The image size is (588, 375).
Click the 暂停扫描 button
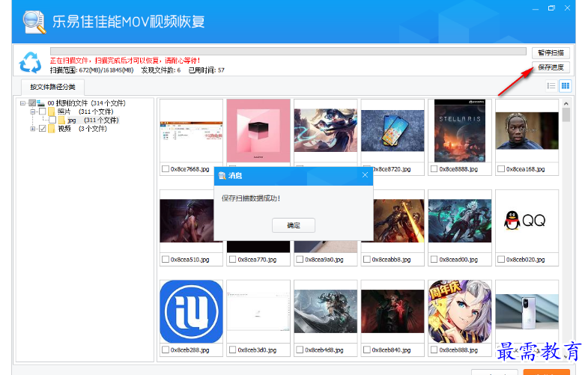point(552,53)
